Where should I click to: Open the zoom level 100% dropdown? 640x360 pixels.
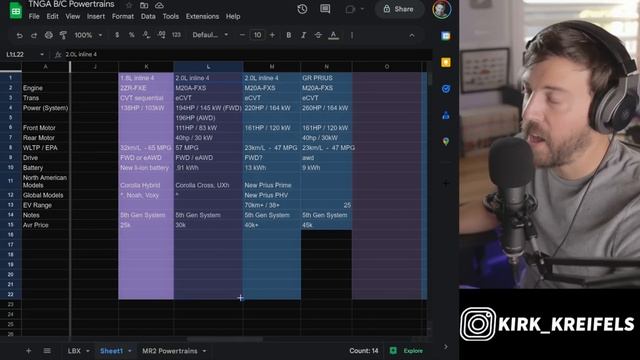[x=88, y=36]
